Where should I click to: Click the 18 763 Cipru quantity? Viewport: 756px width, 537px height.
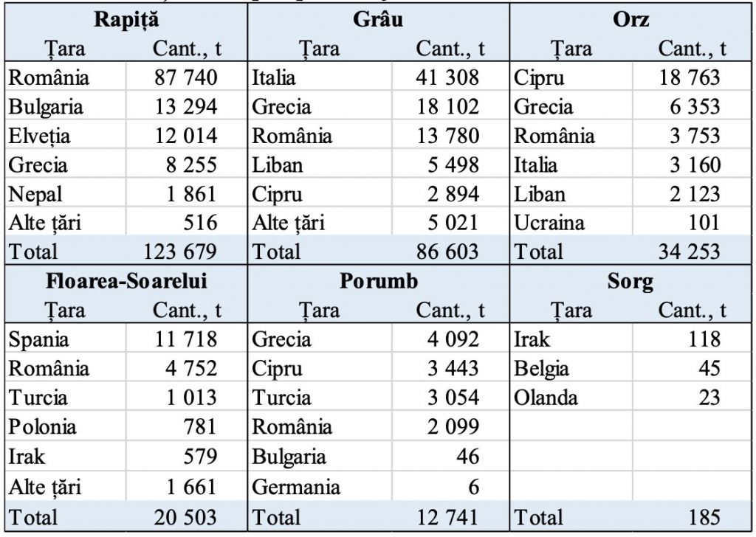(690, 77)
